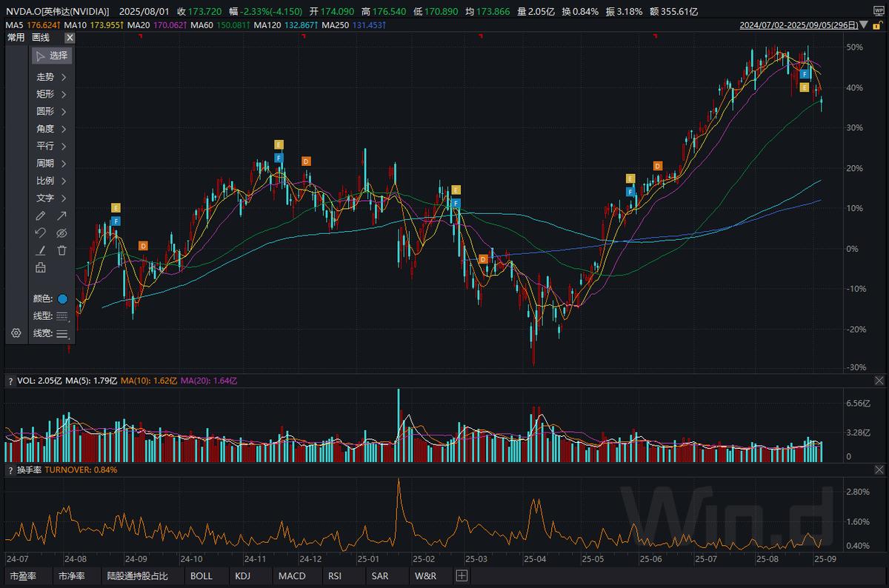Select the pencil freehand drawing tool
889x588 pixels.
(41, 216)
